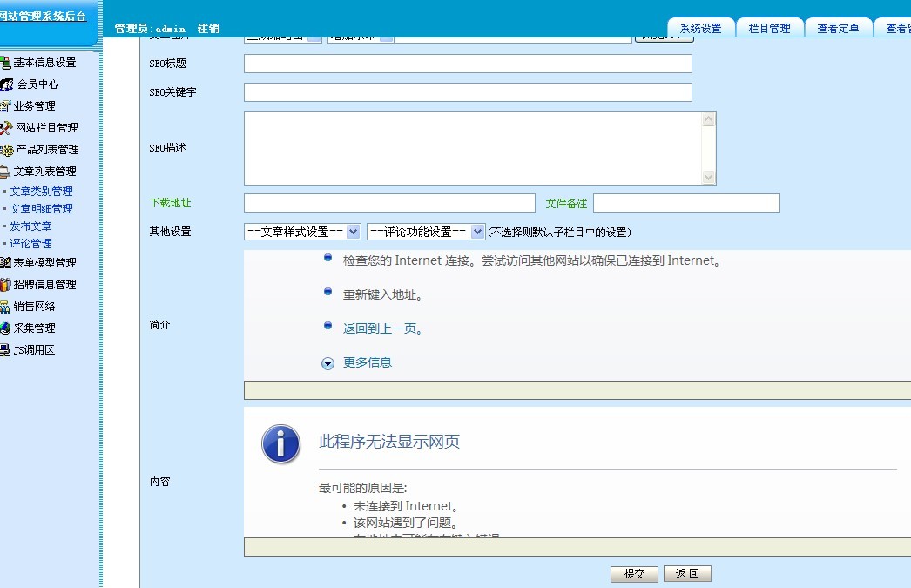This screenshot has width=911, height=588.
Task: Click the 基本信息设置 sidebar icon
Action: 5,63
